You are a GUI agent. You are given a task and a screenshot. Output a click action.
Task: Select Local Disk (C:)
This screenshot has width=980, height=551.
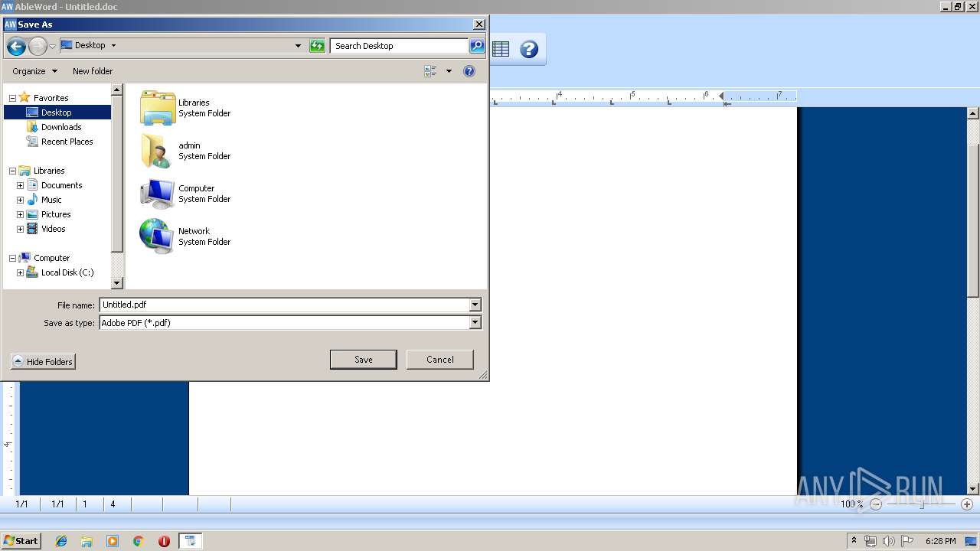(x=67, y=272)
